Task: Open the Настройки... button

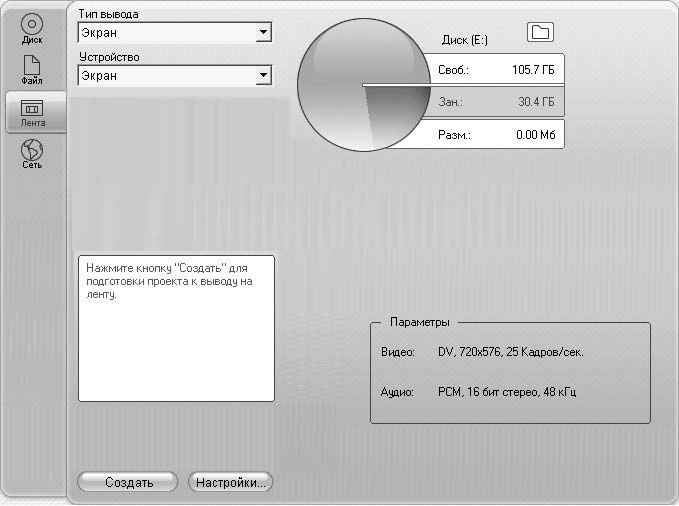Action: click(x=230, y=482)
